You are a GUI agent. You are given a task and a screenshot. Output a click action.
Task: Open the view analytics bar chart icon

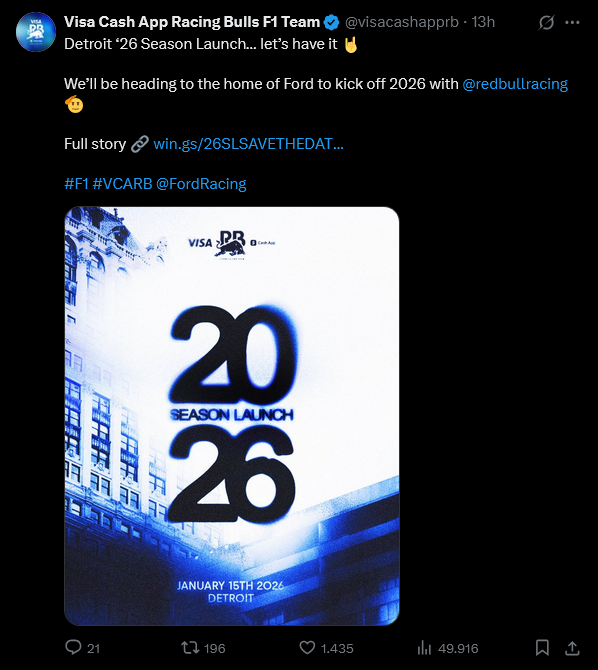click(424, 648)
